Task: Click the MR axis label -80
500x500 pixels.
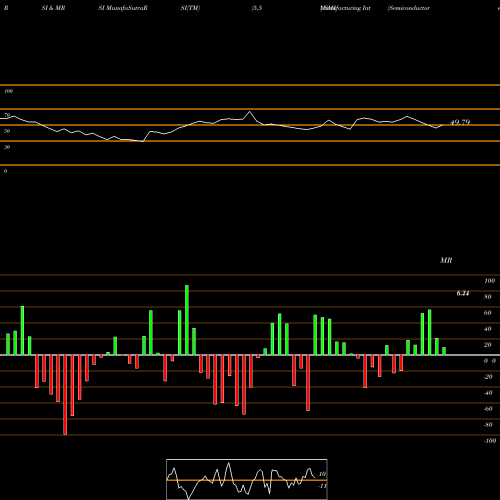Action: tap(488, 425)
